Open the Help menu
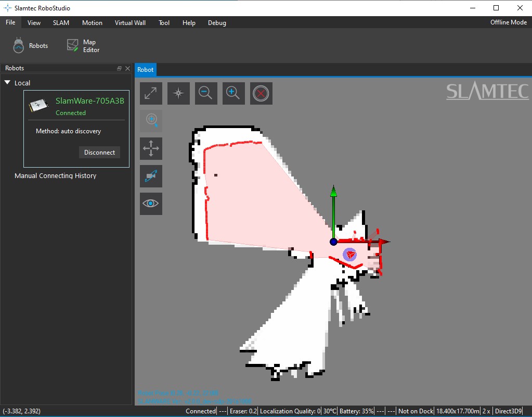532x417 pixels. click(189, 22)
